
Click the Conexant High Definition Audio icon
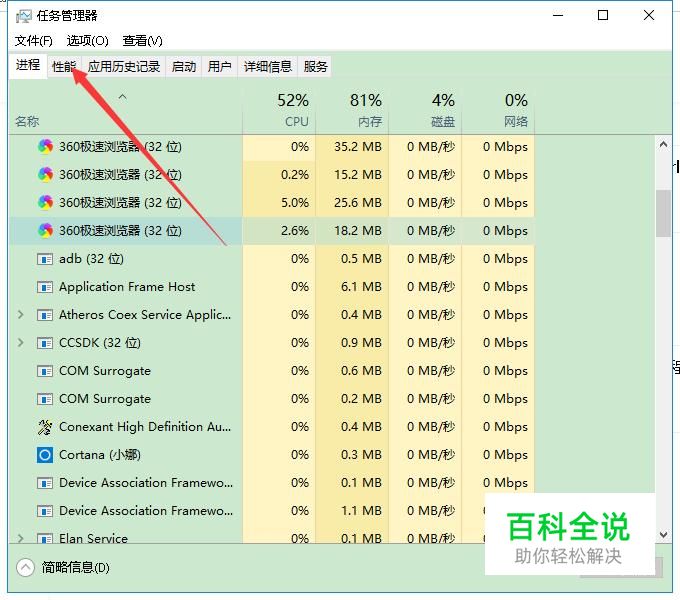(x=45, y=427)
